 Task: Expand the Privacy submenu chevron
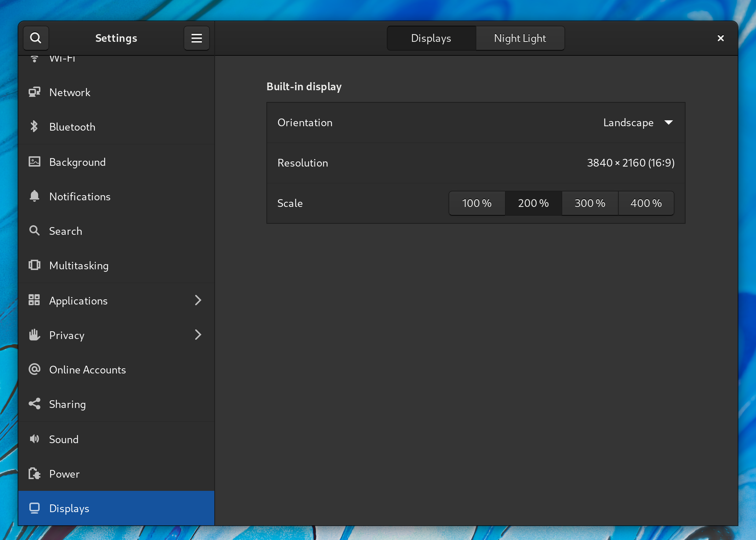click(x=198, y=335)
